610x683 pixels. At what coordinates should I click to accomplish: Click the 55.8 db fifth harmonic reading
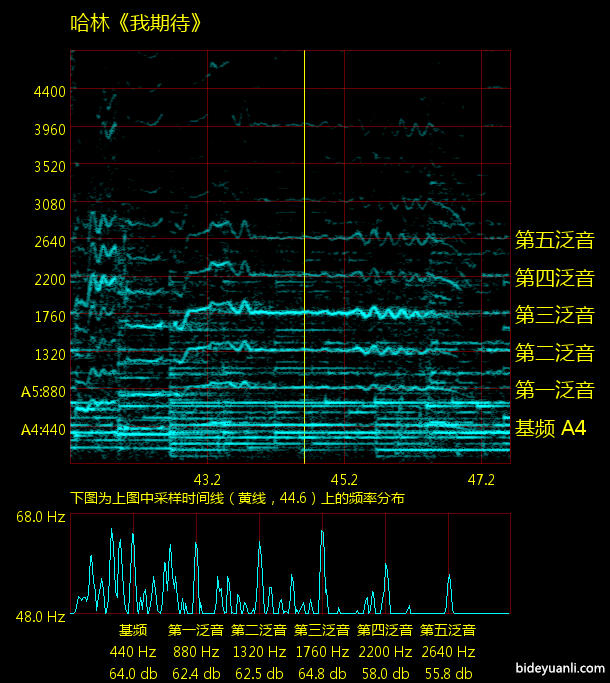pyautogui.click(x=447, y=673)
